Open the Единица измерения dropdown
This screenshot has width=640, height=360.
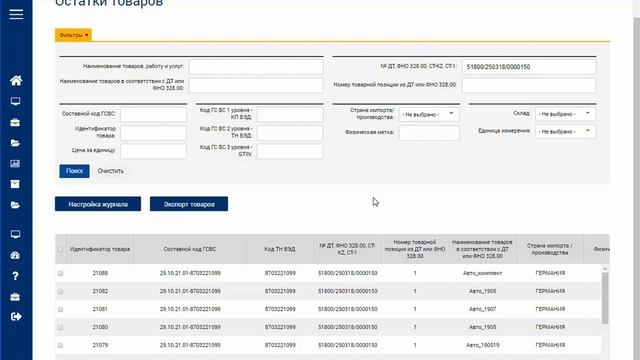[565, 131]
